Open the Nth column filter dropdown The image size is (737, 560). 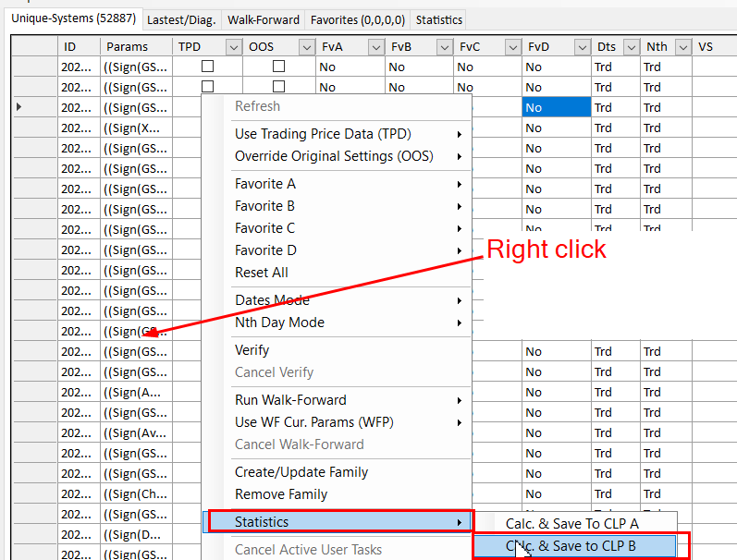click(x=682, y=47)
